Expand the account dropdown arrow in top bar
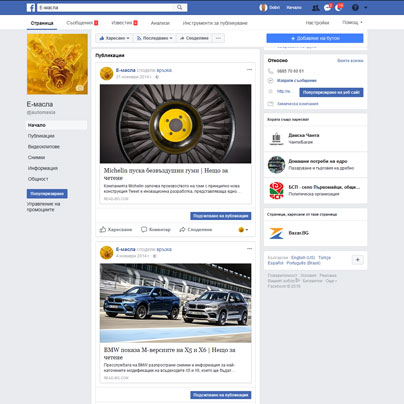404x404 pixels. coord(366,8)
